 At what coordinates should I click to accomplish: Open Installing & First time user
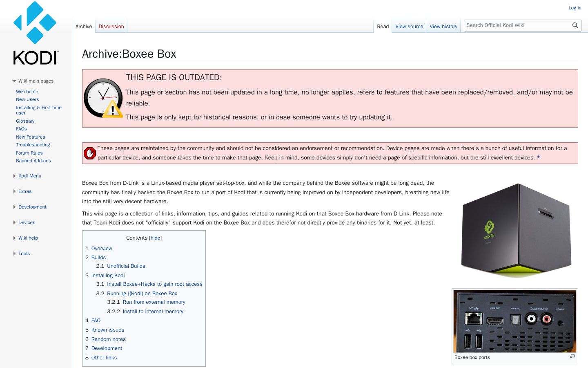pos(39,110)
